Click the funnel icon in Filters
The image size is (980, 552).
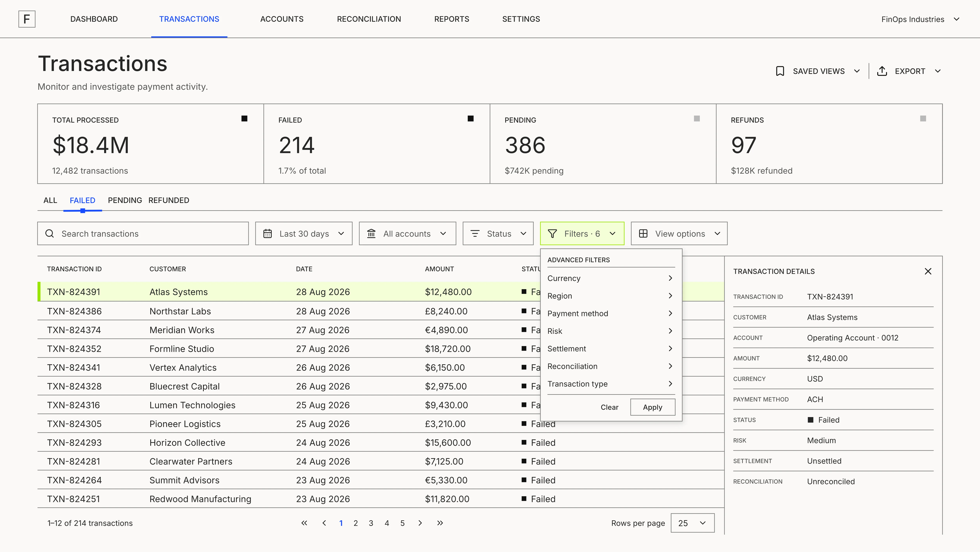(552, 233)
